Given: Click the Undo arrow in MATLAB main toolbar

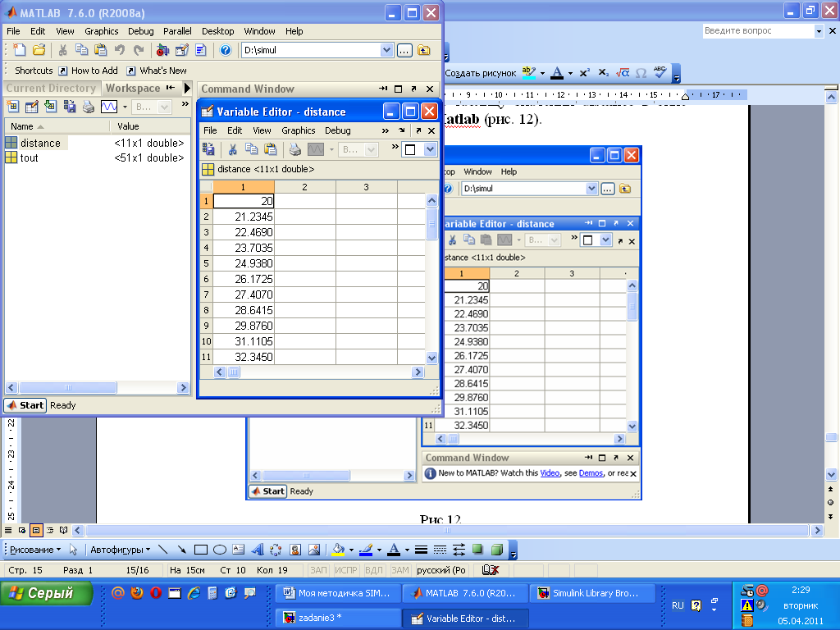Looking at the screenshot, I should [120, 50].
